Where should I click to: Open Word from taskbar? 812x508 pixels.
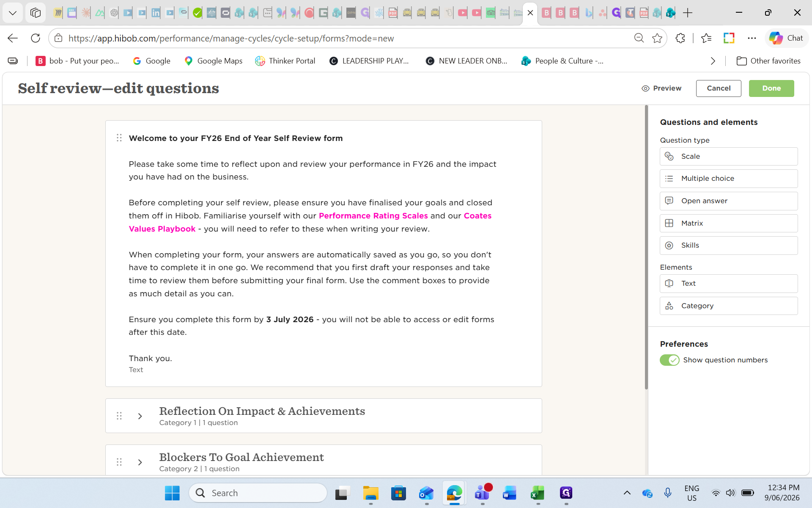click(x=510, y=493)
